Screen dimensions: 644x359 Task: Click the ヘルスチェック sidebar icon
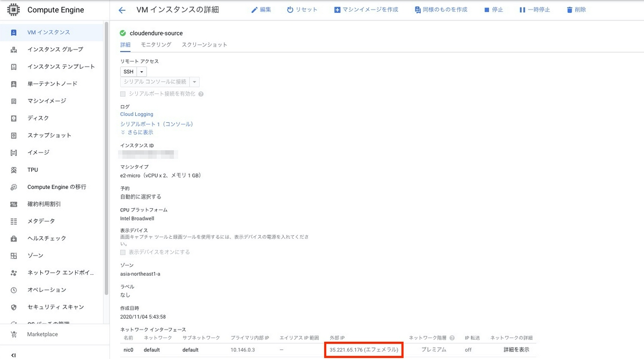(14, 238)
